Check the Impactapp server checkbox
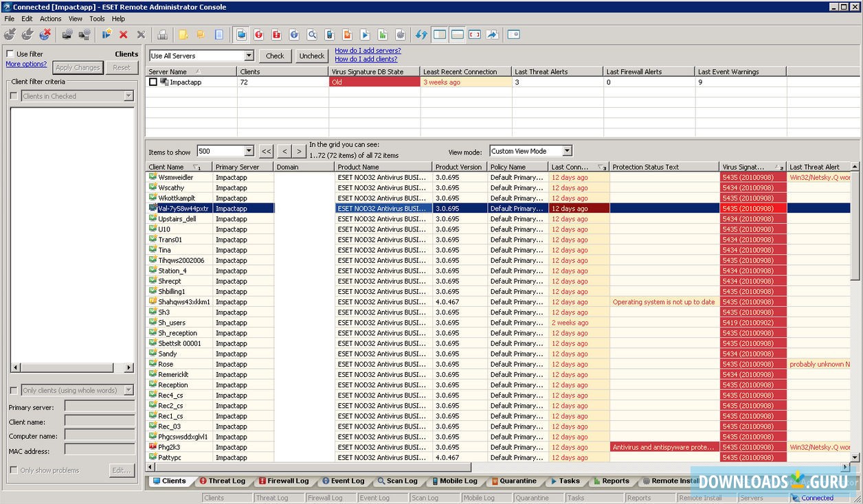The width and height of the screenshot is (863, 504). (153, 82)
